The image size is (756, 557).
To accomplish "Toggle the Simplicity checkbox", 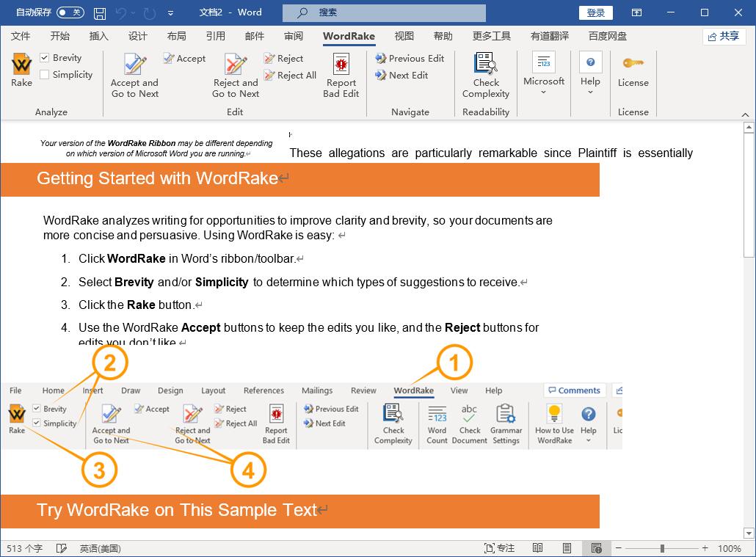I will [x=44, y=74].
